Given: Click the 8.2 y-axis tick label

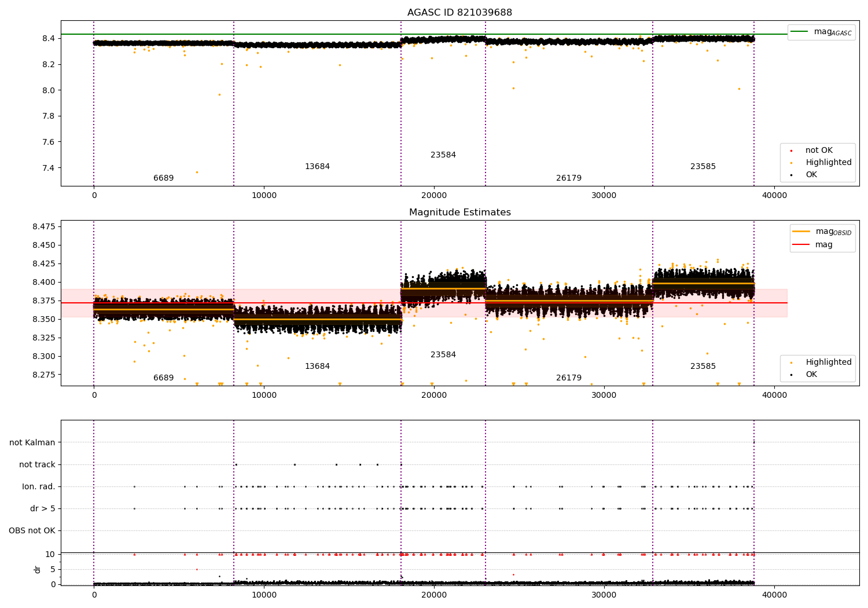Looking at the screenshot, I should [x=49, y=64].
